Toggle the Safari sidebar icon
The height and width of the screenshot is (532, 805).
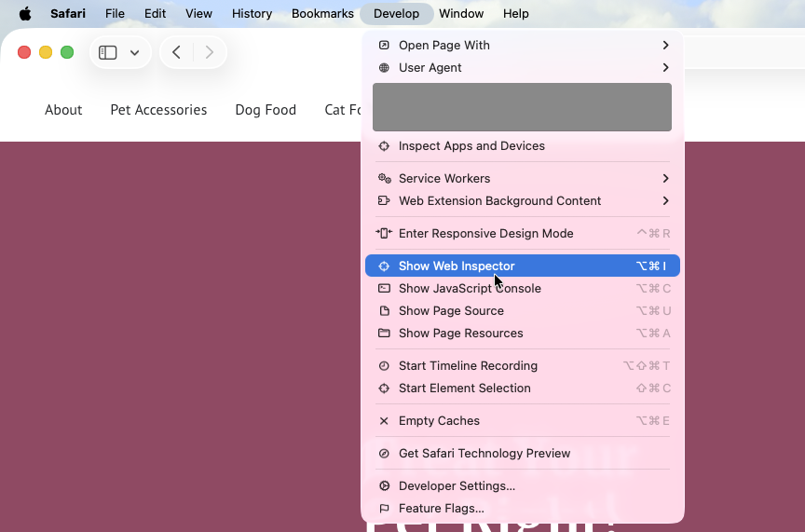point(108,52)
